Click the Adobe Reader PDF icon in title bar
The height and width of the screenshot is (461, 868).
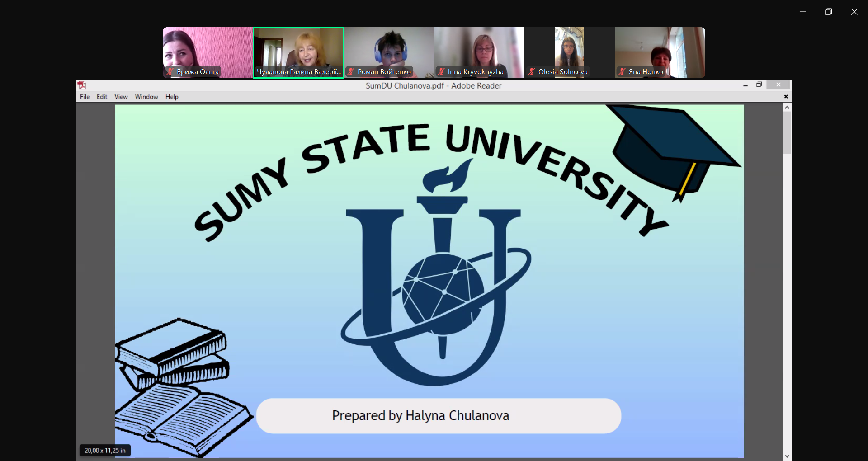click(x=82, y=85)
